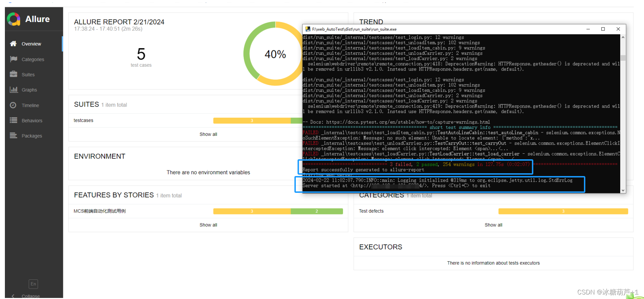Click the Timeline clock icon
This screenshot has height=299, width=644.
point(13,105)
